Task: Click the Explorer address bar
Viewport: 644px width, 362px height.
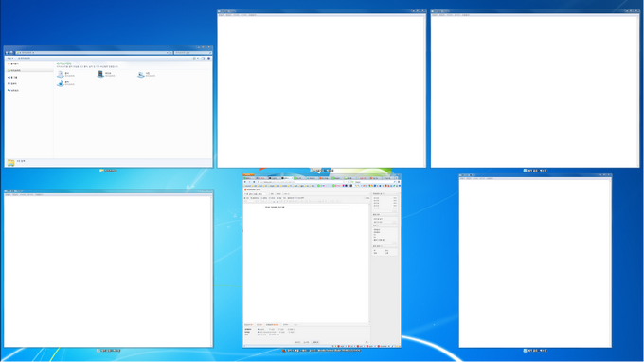Action: (x=94, y=53)
